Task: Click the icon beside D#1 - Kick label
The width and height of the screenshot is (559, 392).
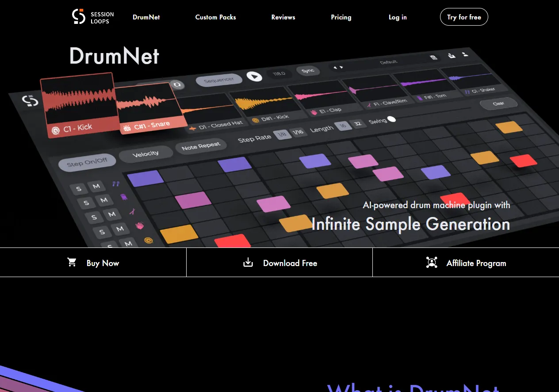Action: (x=255, y=119)
